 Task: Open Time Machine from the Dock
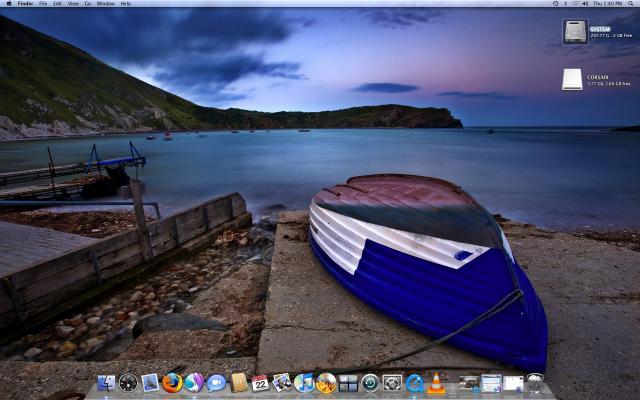(370, 383)
